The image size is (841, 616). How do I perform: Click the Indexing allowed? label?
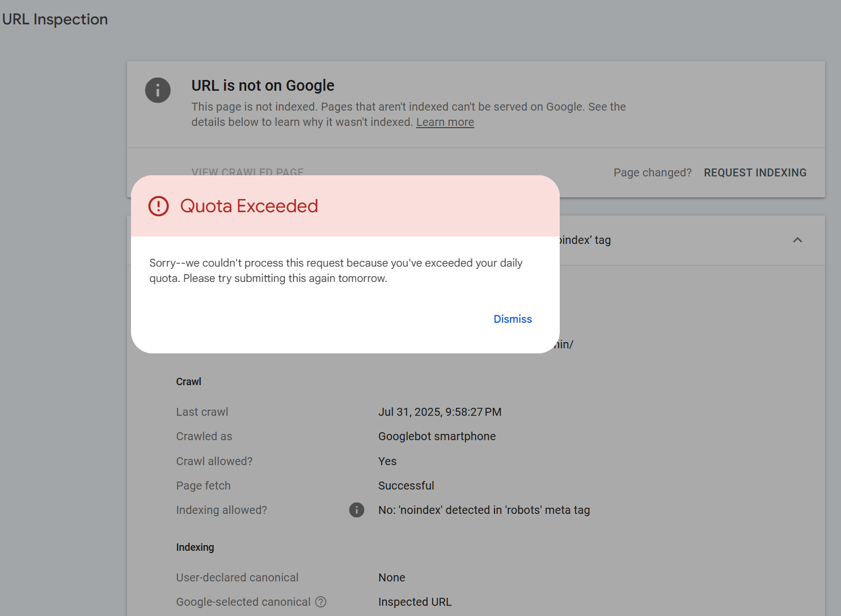click(x=222, y=510)
